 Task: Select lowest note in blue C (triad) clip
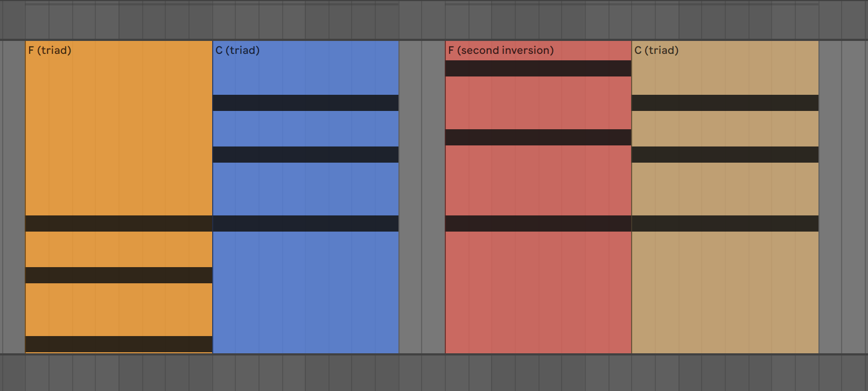coord(306,224)
